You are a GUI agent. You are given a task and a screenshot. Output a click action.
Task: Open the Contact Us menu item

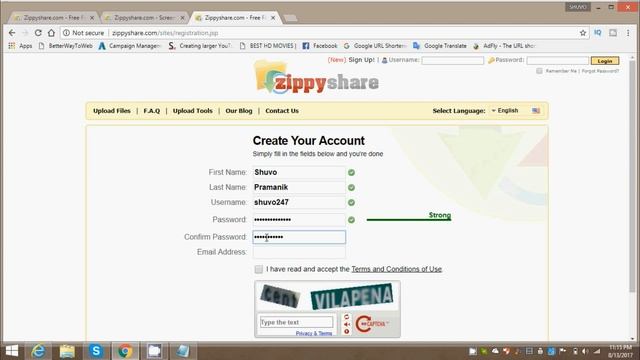pos(282,111)
